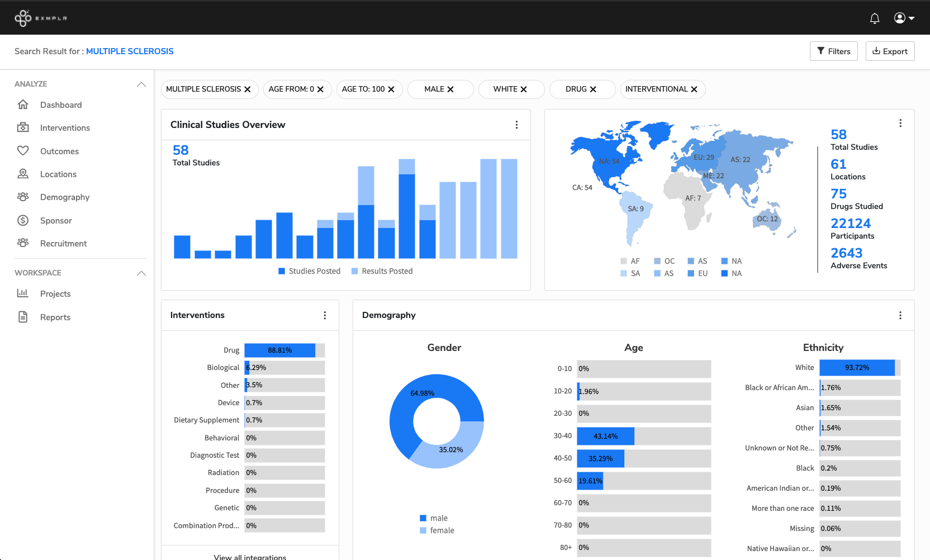
Task: Select the Interventions icon in the sidebar
Action: [x=23, y=127]
